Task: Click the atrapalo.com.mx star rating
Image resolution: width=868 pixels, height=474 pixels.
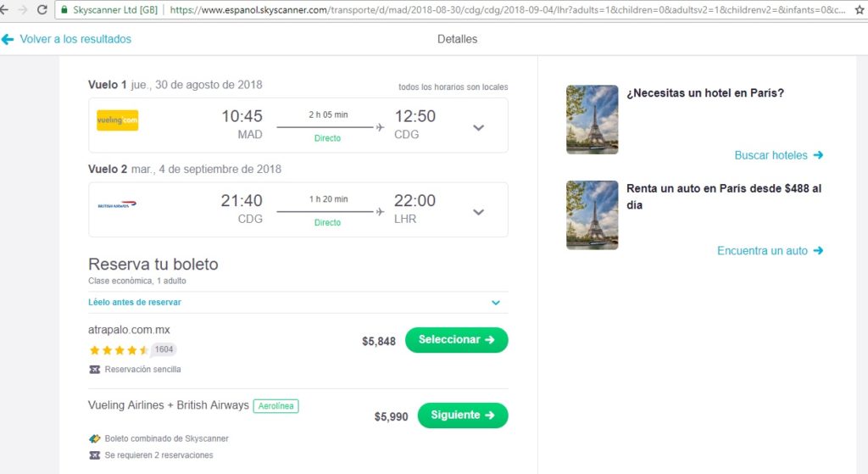Action: tap(119, 349)
